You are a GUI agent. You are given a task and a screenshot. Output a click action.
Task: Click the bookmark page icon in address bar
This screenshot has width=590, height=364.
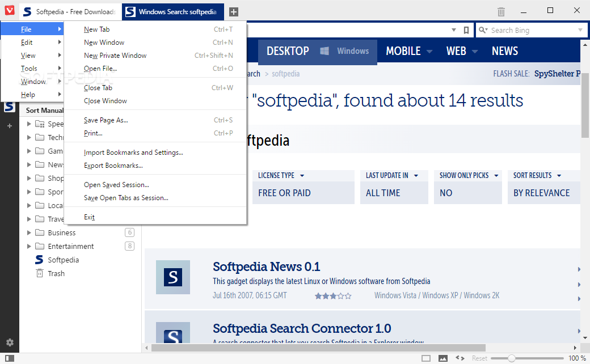coord(466,30)
